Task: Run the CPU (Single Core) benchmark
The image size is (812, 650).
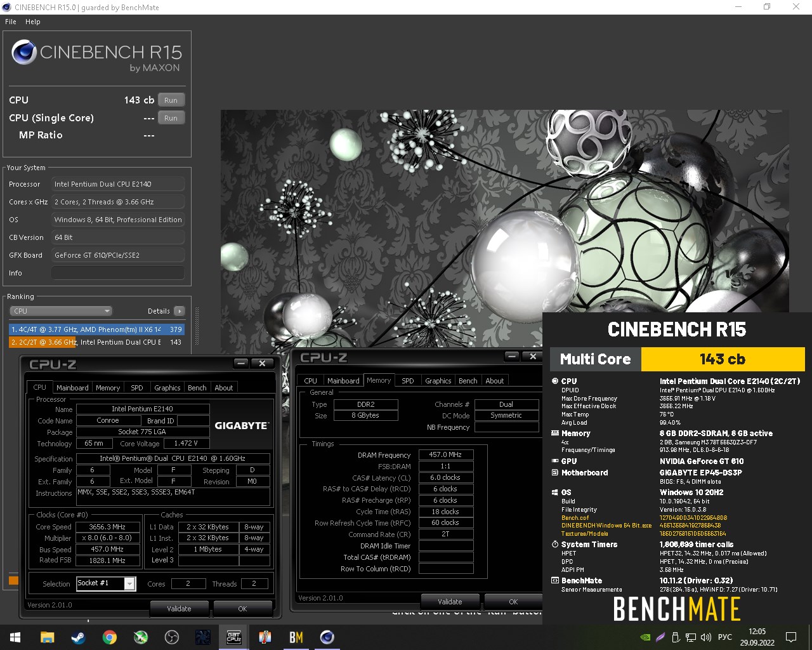Action: (171, 118)
